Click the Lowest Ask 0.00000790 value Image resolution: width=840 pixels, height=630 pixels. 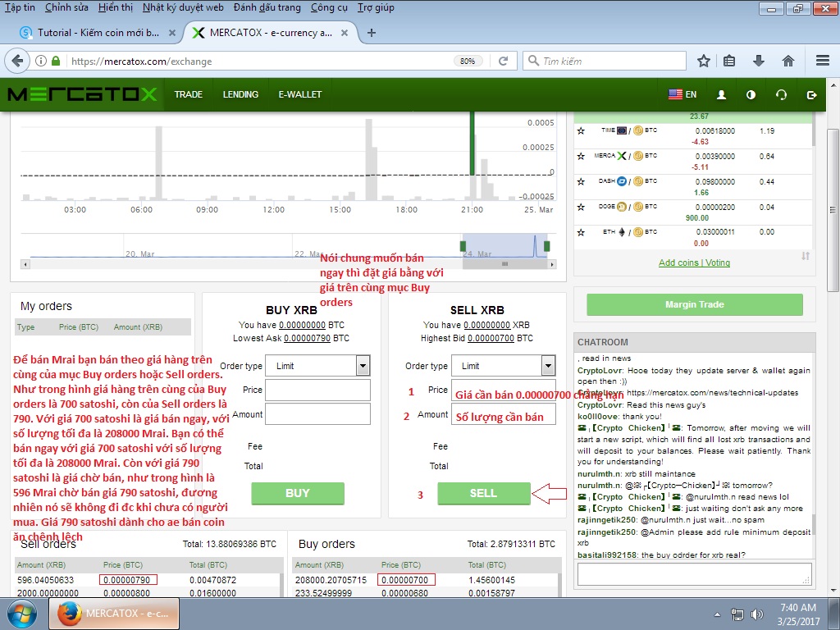click(307, 338)
